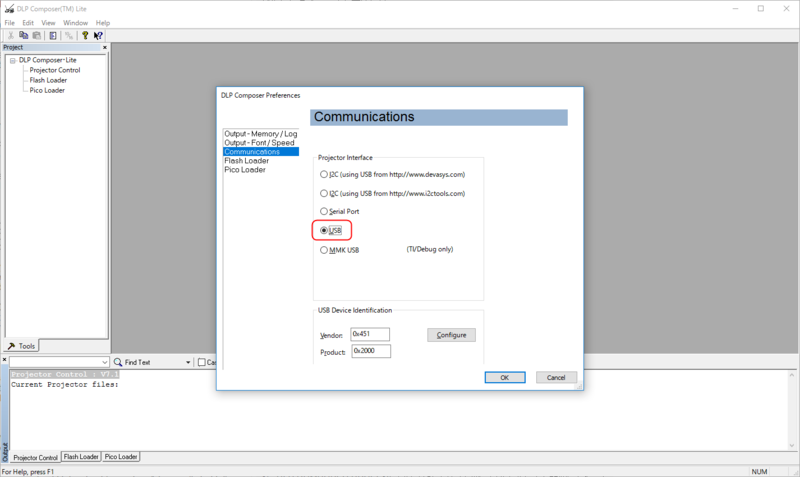Screen dimensions: 800x477
Task: Click the Product ID field showing 0x2000
Action: pyautogui.click(x=371, y=351)
